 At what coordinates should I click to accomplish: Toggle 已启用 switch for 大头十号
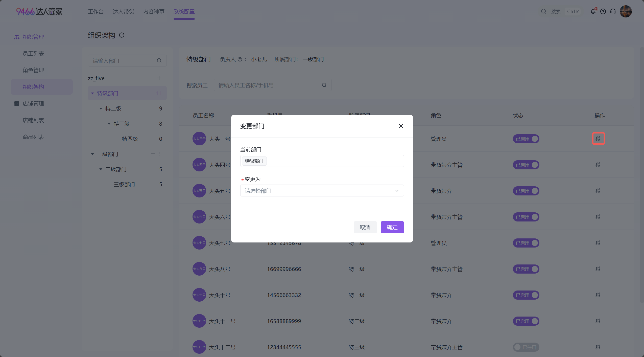coord(526,295)
